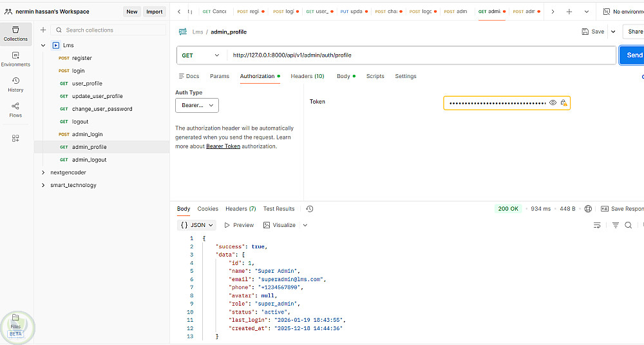Open the Bearer Token documentation link
644x345 pixels.
tap(223, 146)
